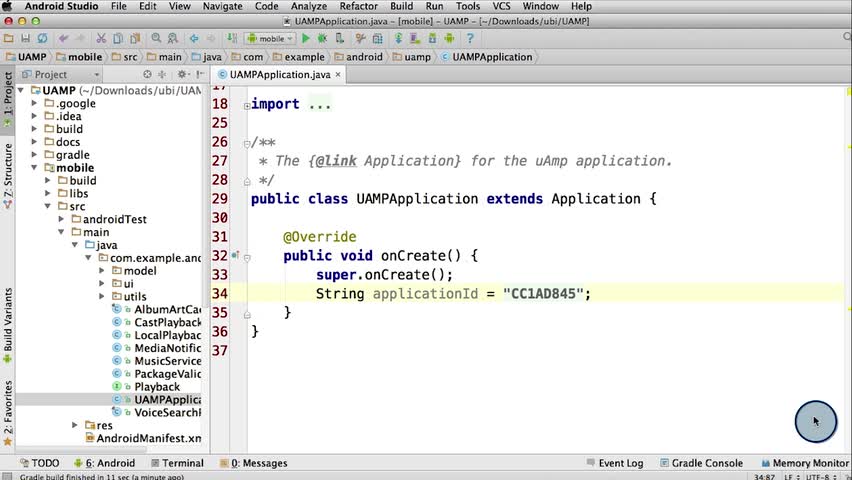Viewport: 852px width, 480px height.
Task: Click the Copy icon in toolbar
Action: (118, 39)
